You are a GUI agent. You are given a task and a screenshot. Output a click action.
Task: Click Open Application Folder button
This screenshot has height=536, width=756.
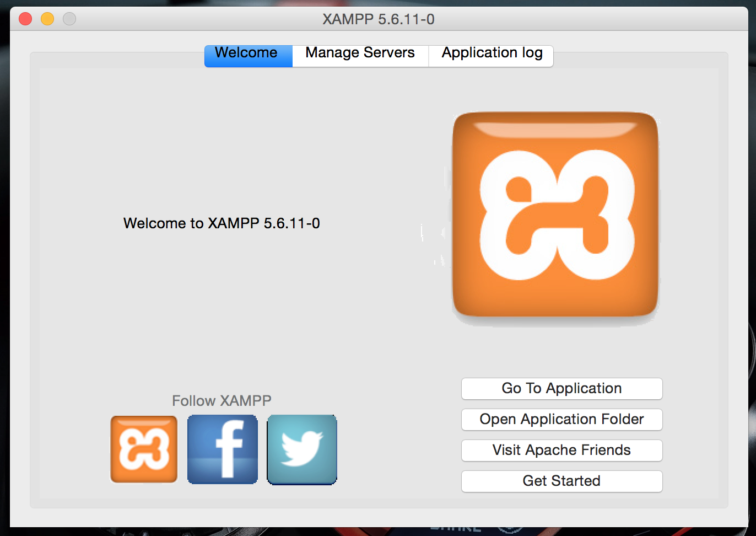tap(561, 419)
